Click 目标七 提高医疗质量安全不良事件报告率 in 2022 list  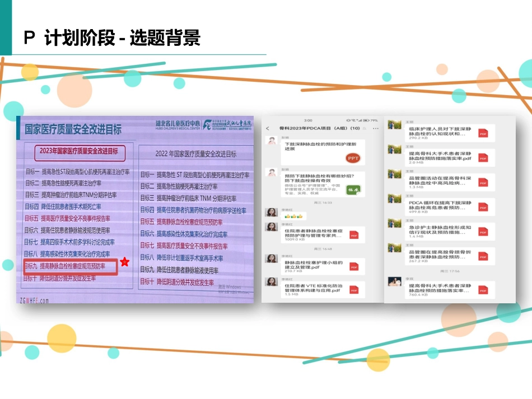(184, 246)
